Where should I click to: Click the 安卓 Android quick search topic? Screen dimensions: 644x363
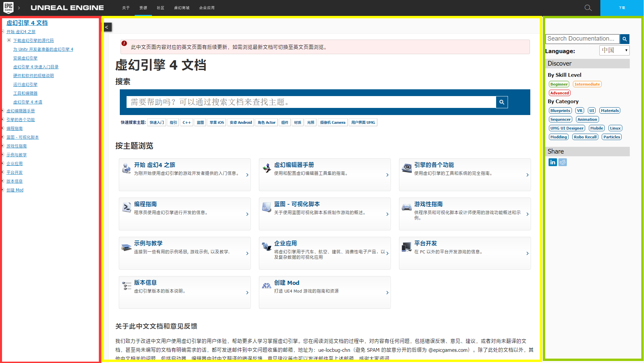point(241,122)
